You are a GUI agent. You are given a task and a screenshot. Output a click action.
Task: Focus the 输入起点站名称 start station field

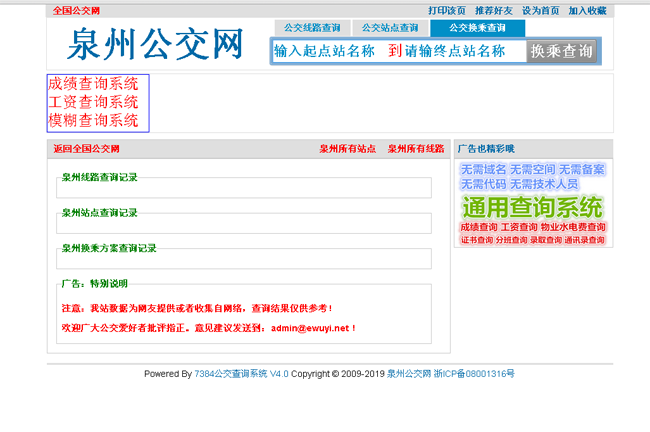coord(328,51)
